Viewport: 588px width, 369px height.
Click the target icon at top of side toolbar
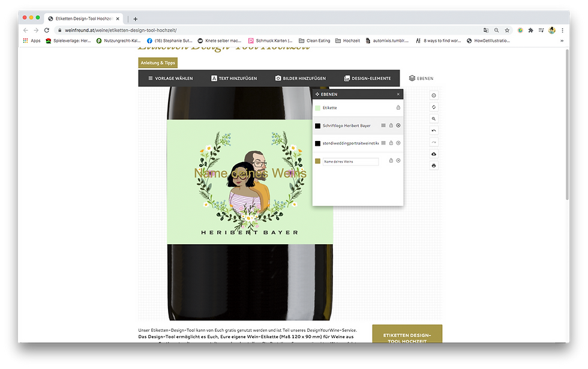point(433,95)
